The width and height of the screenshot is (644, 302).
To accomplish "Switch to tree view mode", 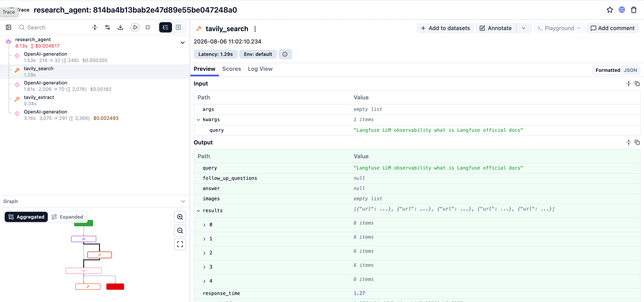I will coord(166,27).
